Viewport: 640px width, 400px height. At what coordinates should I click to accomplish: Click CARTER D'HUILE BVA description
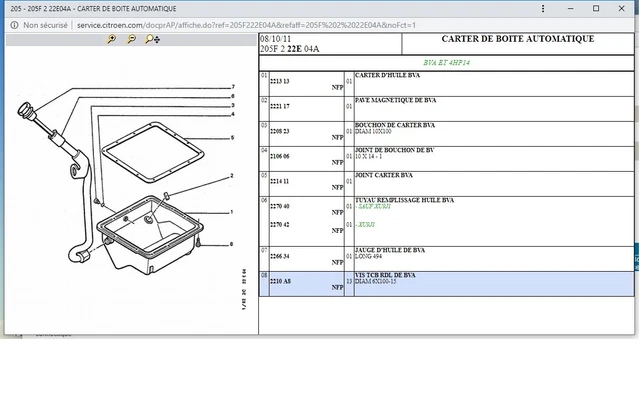tap(387, 75)
